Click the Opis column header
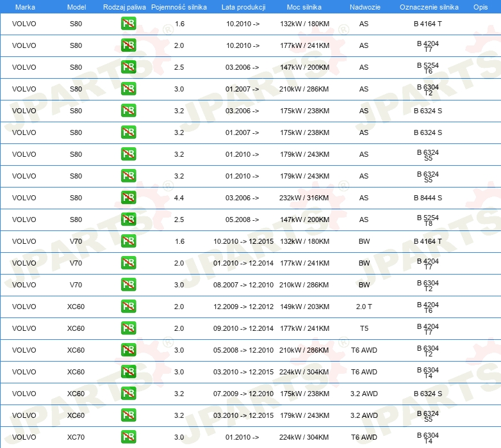501x448 pixels. pyautogui.click(x=480, y=6)
